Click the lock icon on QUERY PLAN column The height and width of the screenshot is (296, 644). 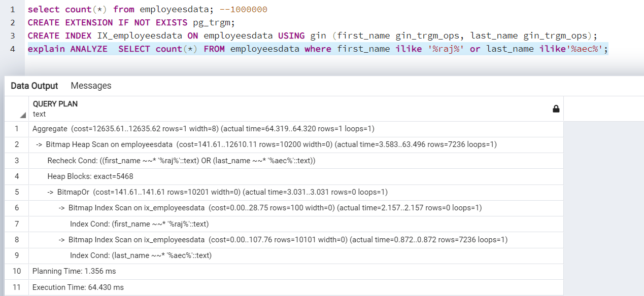coord(556,108)
